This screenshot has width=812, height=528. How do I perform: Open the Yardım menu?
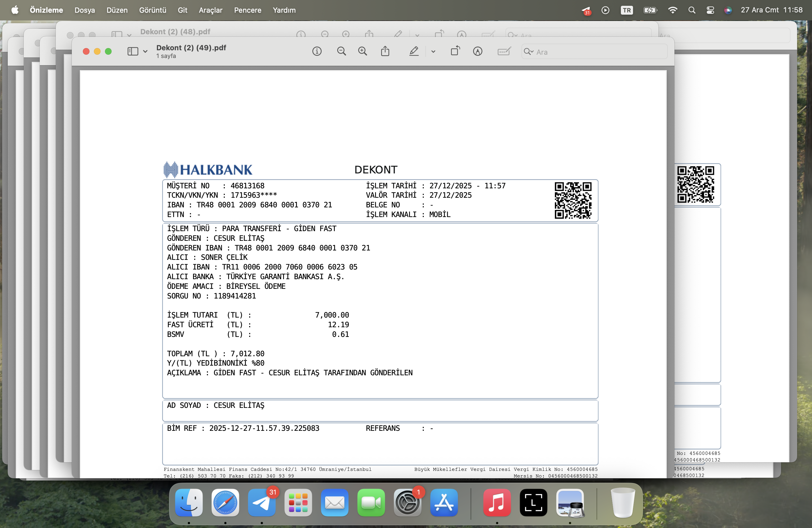point(284,10)
